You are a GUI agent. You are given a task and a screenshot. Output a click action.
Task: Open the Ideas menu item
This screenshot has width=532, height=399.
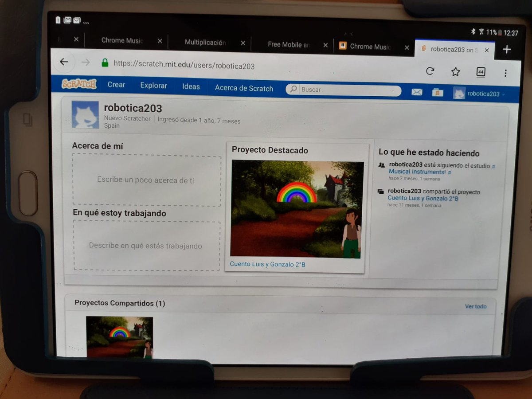point(191,87)
